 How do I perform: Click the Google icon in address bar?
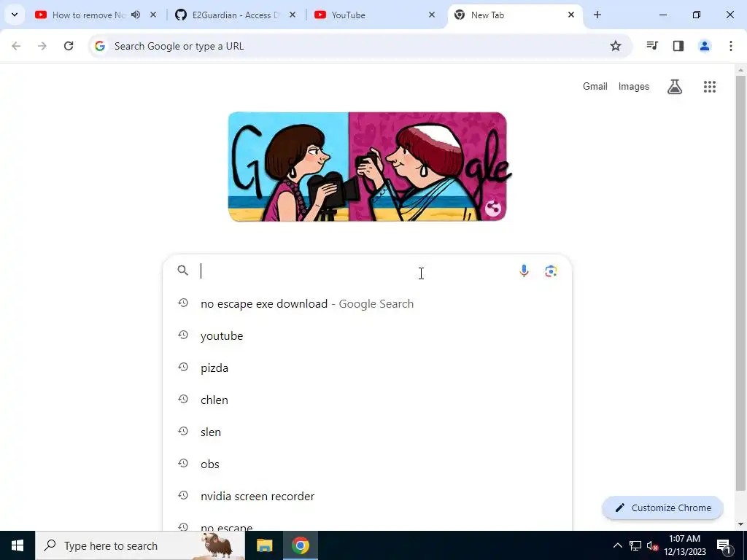(x=99, y=46)
